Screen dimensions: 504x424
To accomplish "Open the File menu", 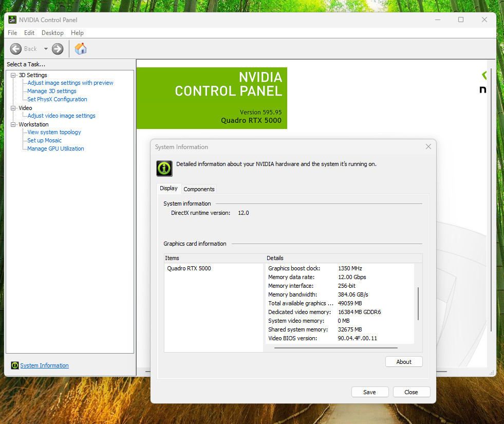I will tap(12, 33).
